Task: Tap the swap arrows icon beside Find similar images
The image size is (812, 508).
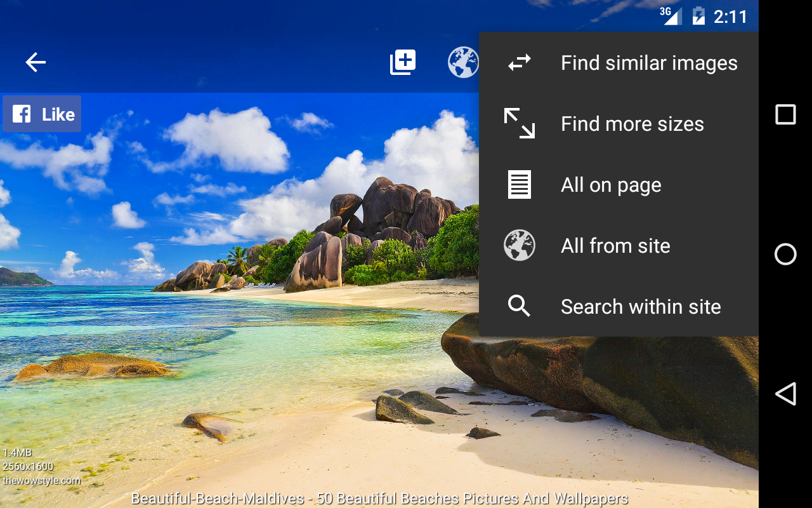Action: click(x=520, y=62)
